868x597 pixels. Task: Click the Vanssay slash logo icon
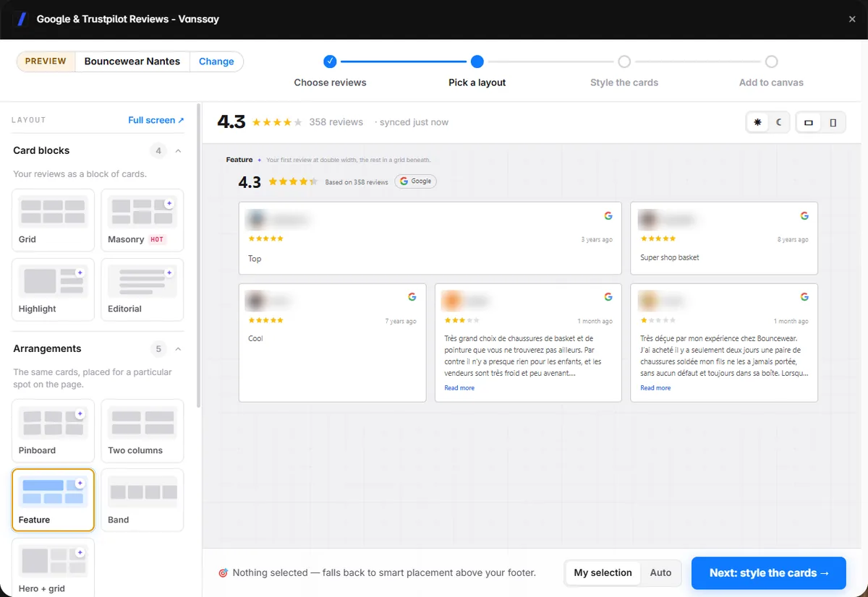pos(22,20)
